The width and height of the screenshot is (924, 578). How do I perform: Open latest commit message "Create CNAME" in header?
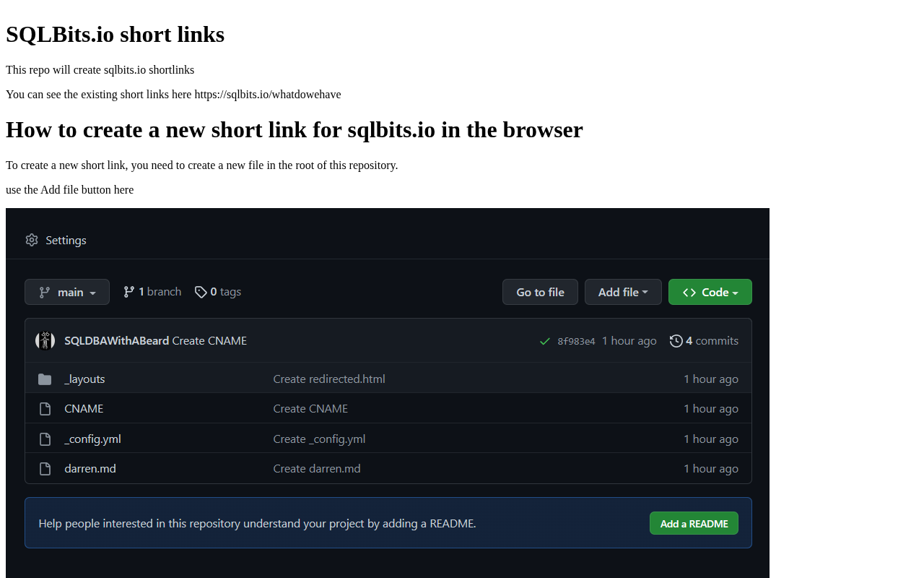pos(209,340)
